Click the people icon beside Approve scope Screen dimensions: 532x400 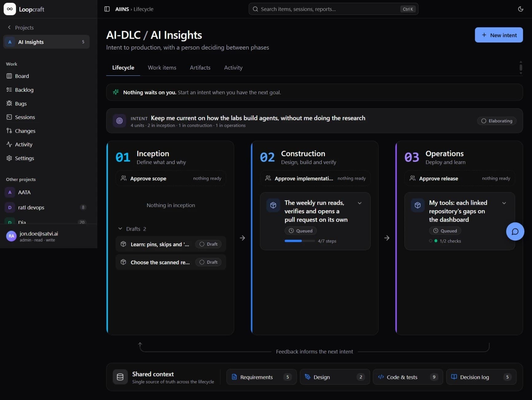pyautogui.click(x=124, y=178)
